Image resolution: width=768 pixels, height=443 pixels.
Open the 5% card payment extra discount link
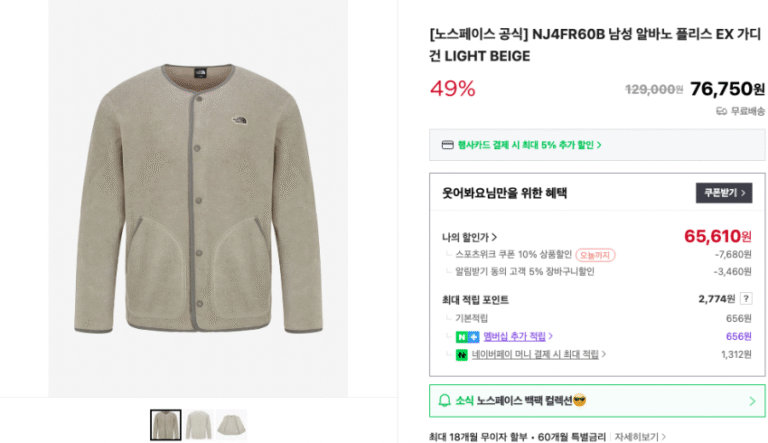tap(529, 145)
